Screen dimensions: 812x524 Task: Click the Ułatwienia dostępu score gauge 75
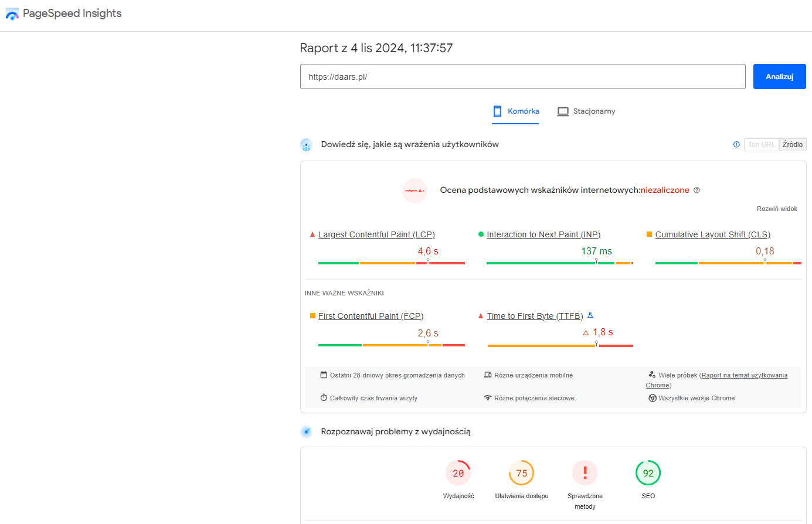(x=522, y=473)
